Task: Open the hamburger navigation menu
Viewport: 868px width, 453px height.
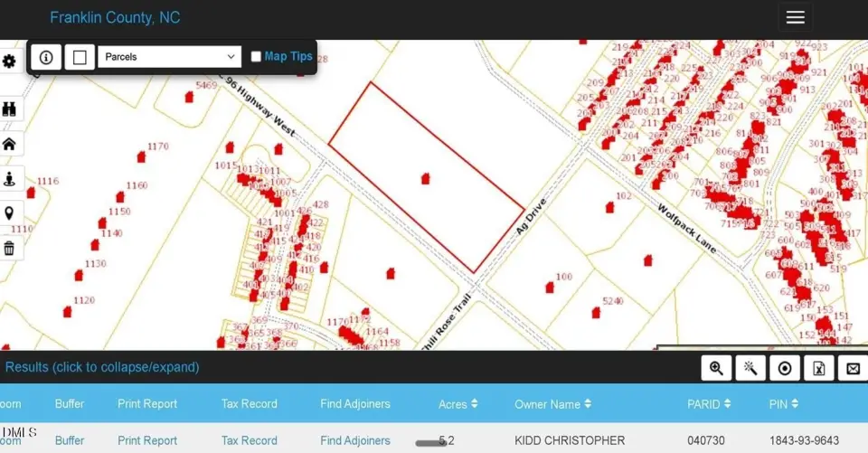Action: [x=795, y=17]
